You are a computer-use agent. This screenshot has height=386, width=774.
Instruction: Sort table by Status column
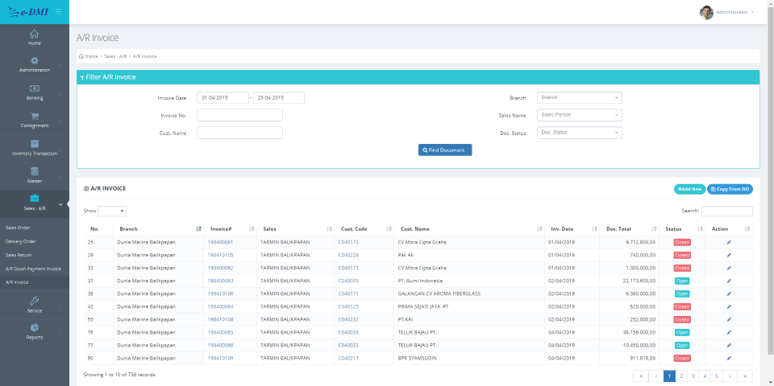click(x=682, y=229)
